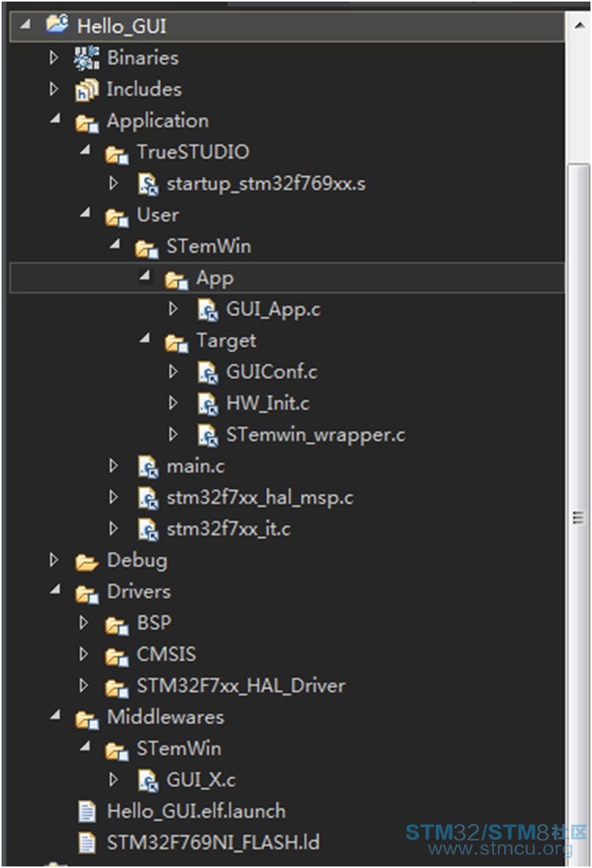Image resolution: width=592 pixels, height=868 pixels.
Task: Expand the Debug folder
Action: 53,559
